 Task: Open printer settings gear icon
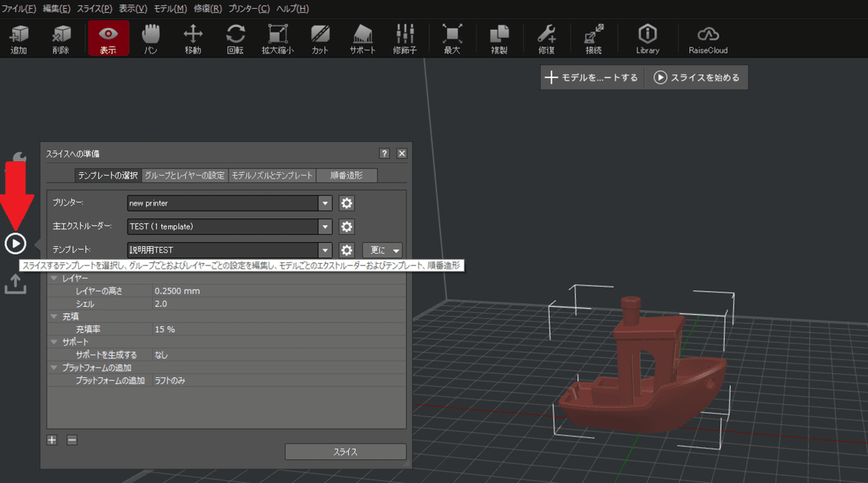(x=347, y=203)
